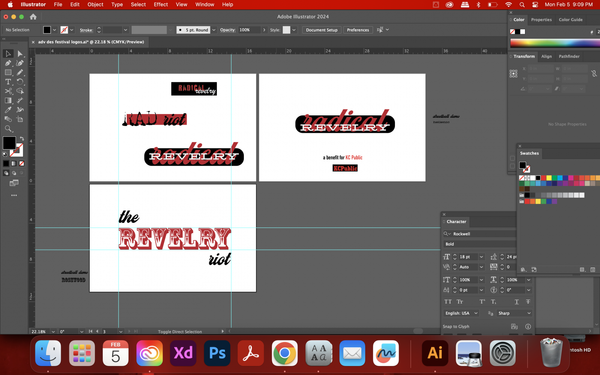Toggle Strikethrough in Character panel
600x375 pixels.
click(x=528, y=302)
